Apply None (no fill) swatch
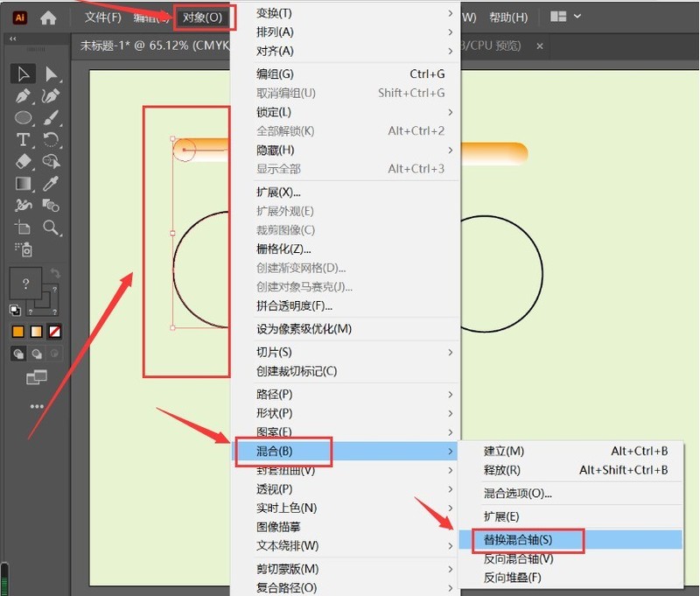This screenshot has width=700, height=596. click(55, 332)
